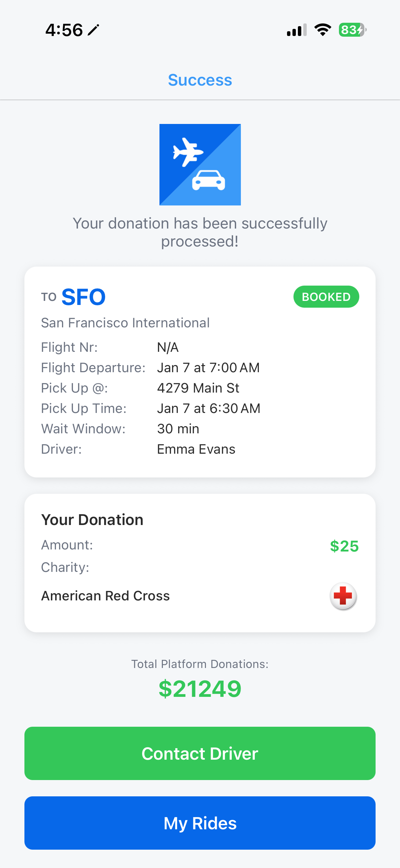
Task: Tap the donation successfully processed message
Action: tap(200, 232)
